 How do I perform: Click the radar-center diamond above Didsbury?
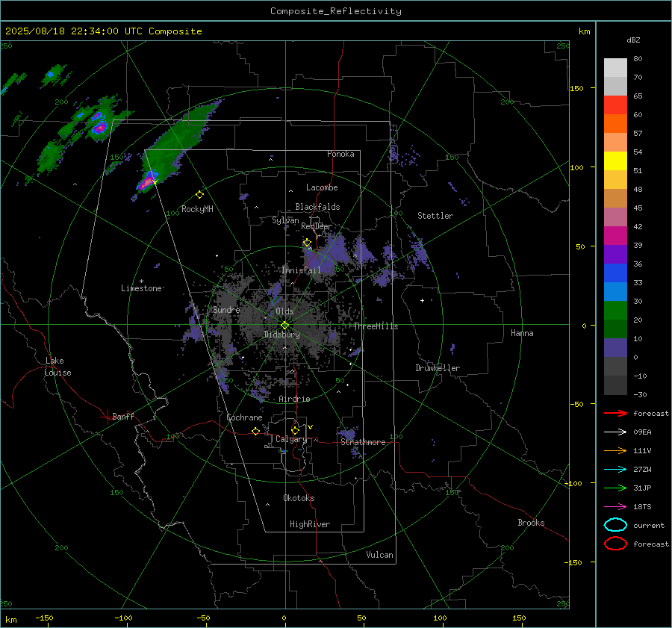(x=285, y=326)
